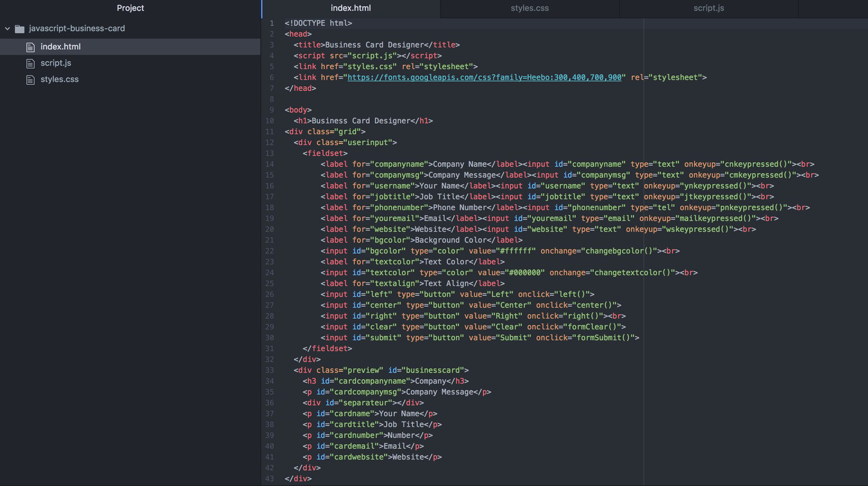Click line number 1 in the gutter
This screenshot has height=486, width=868.
tap(271, 23)
